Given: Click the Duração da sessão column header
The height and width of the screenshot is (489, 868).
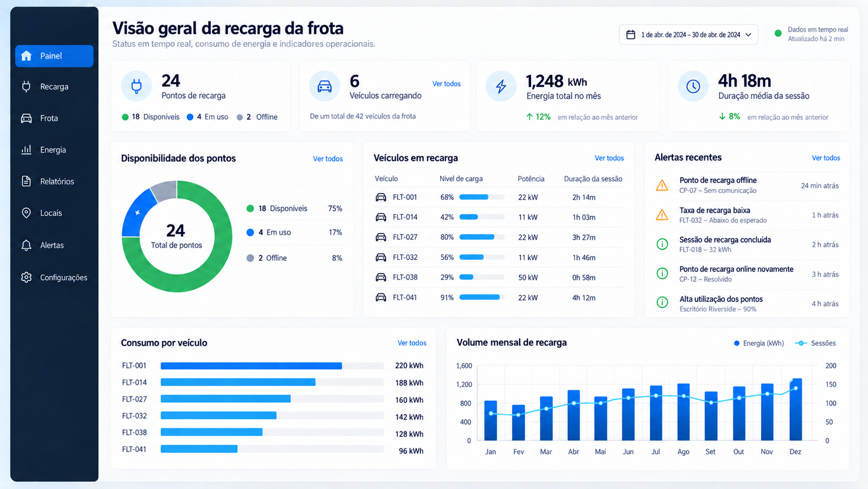Looking at the screenshot, I should coord(593,179).
